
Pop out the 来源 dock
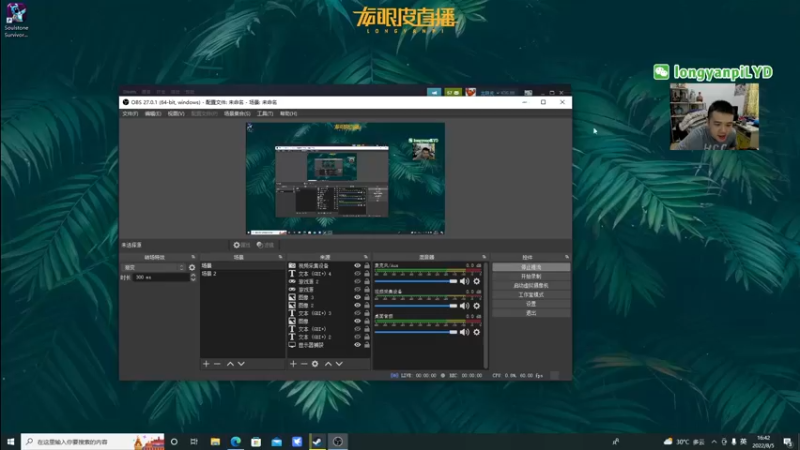[366, 257]
